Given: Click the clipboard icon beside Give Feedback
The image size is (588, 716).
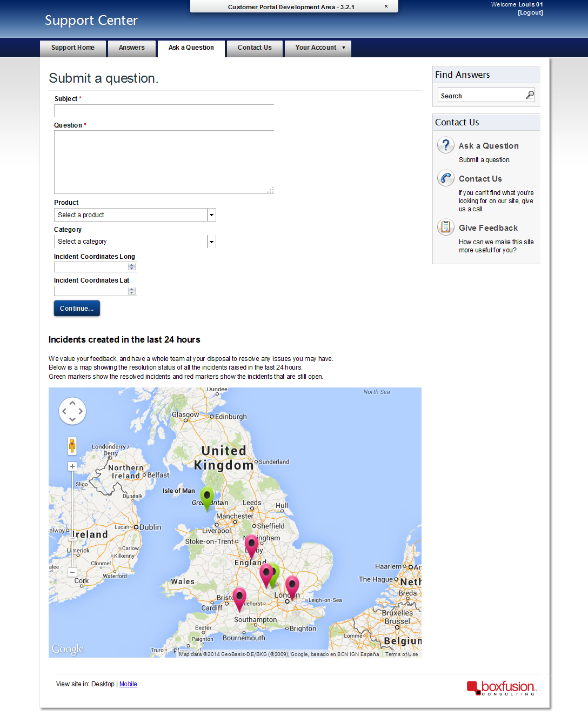Looking at the screenshot, I should click(446, 227).
